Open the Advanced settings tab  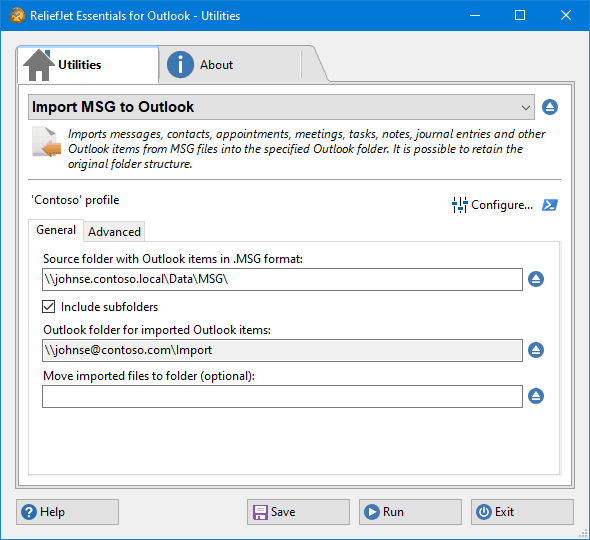point(114,231)
